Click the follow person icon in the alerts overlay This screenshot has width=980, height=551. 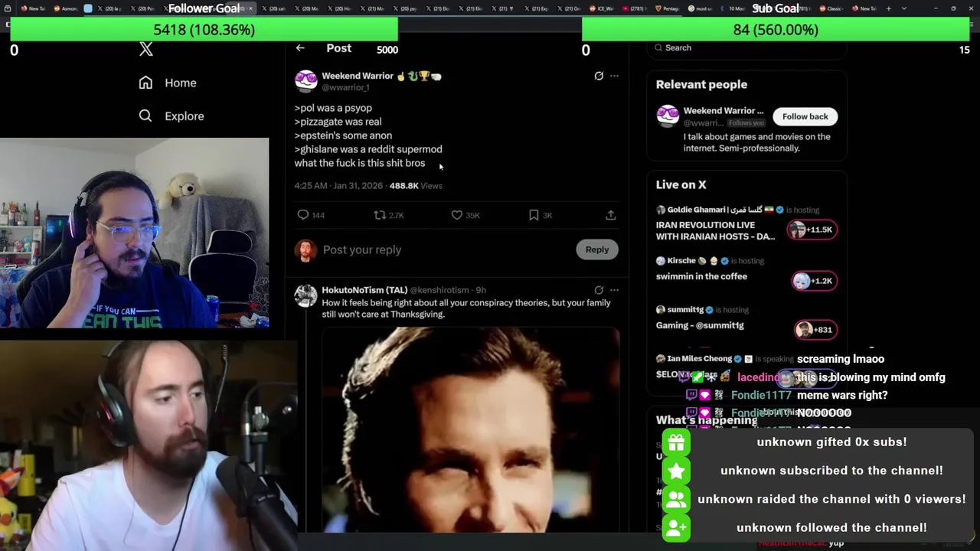tap(676, 527)
